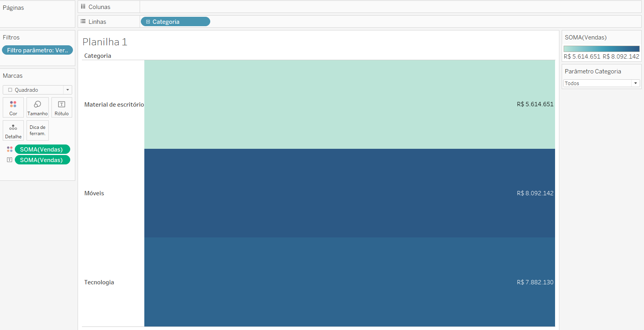This screenshot has width=644, height=330.
Task: Click the Linhas shelf icon
Action: click(83, 21)
